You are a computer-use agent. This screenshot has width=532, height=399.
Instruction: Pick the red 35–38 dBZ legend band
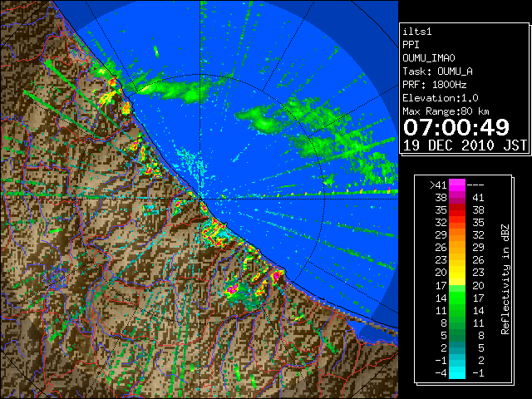point(457,210)
